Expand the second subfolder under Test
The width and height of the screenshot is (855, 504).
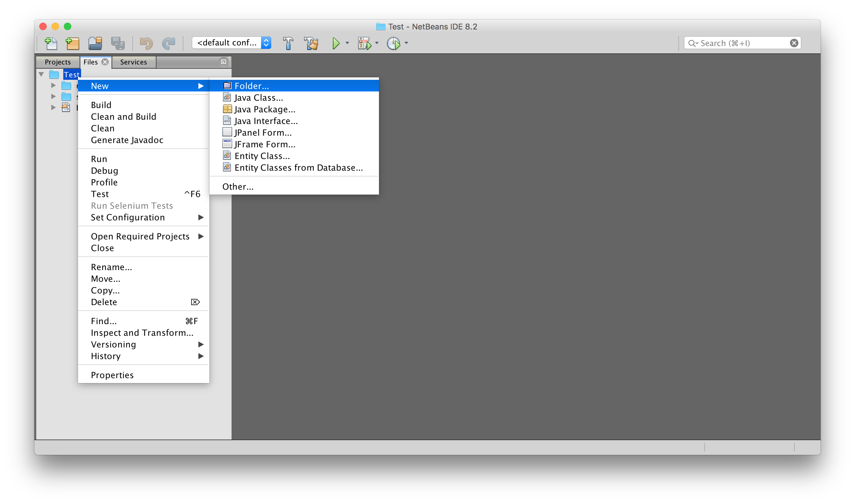53,96
